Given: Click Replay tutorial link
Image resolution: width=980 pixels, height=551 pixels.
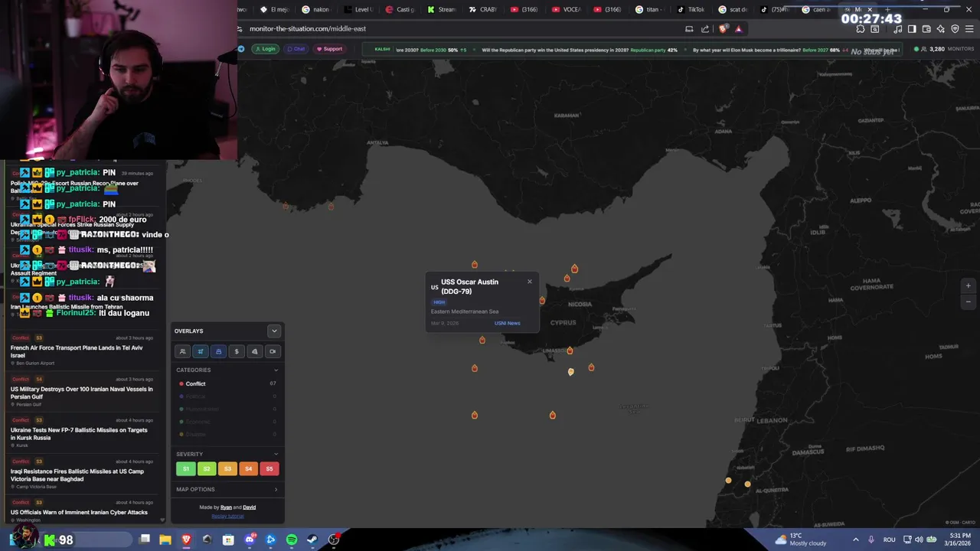Looking at the screenshot, I should [x=227, y=516].
